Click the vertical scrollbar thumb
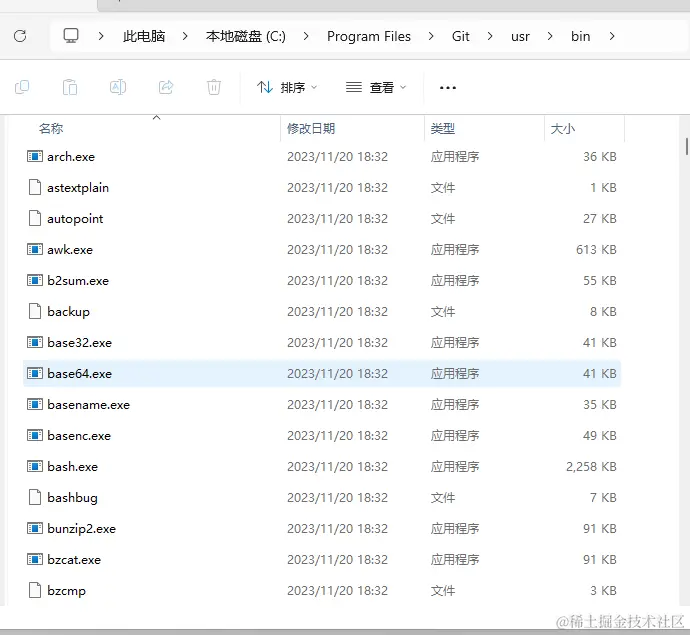Viewport: 690px width, 635px height. pos(686,147)
